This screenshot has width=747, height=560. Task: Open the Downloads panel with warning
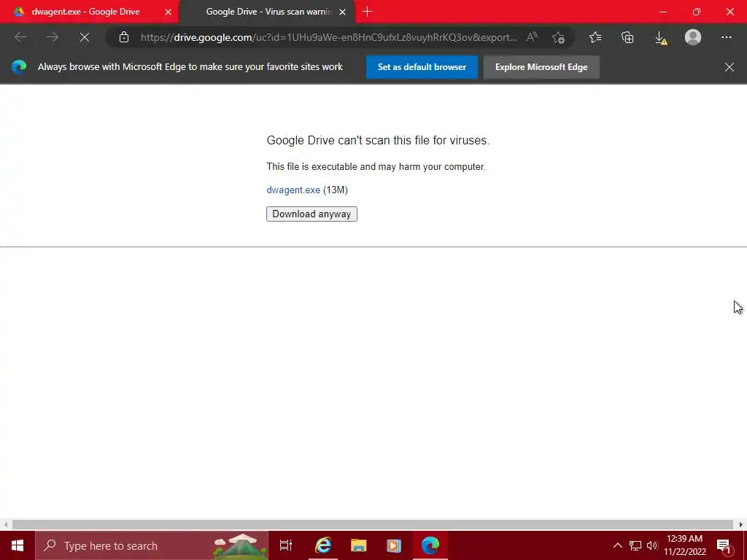(661, 38)
